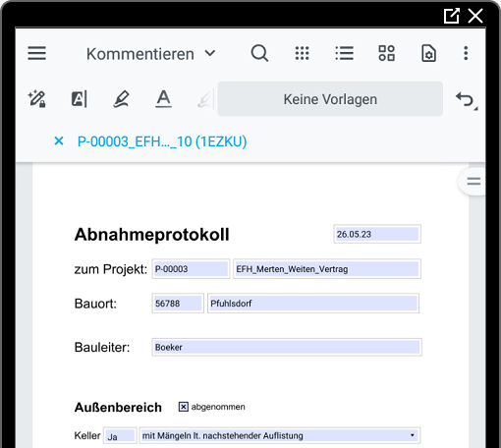Show the page thumbnails grid

302,53
